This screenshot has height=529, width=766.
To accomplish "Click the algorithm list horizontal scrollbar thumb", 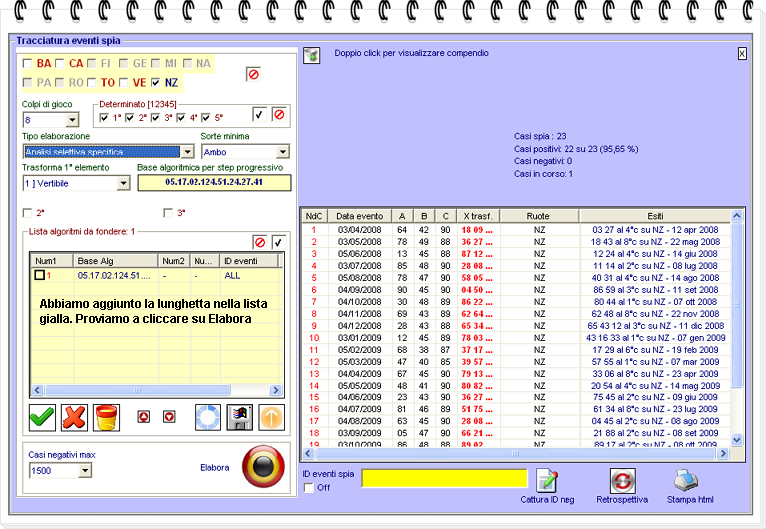I will pos(137,390).
